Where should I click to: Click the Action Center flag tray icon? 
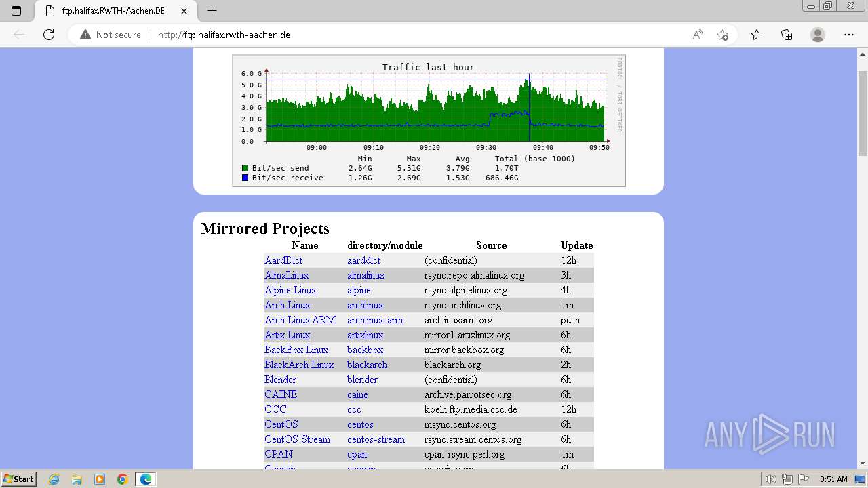803,479
